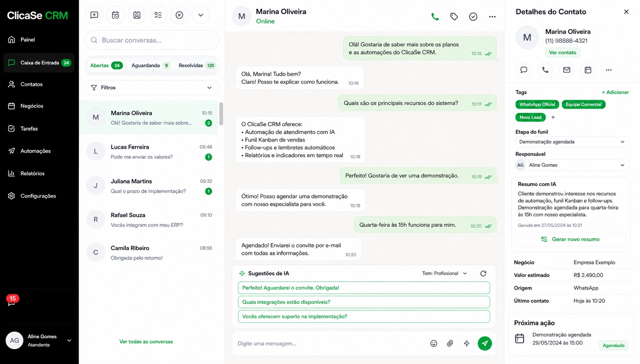
Task: Open Lucas Ferreira conversation
Action: pyautogui.click(x=149, y=152)
